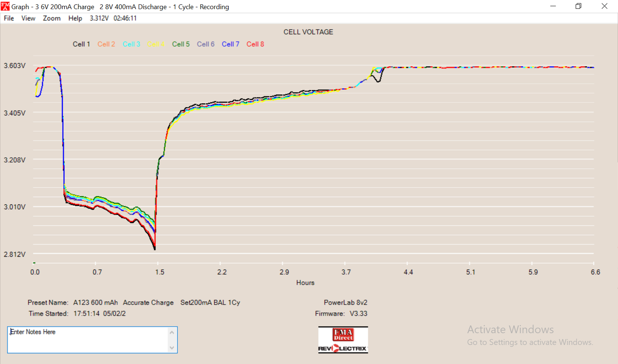Click the 6.6 hours axis tick
Screen dimensions: 618x364
[x=595, y=272]
